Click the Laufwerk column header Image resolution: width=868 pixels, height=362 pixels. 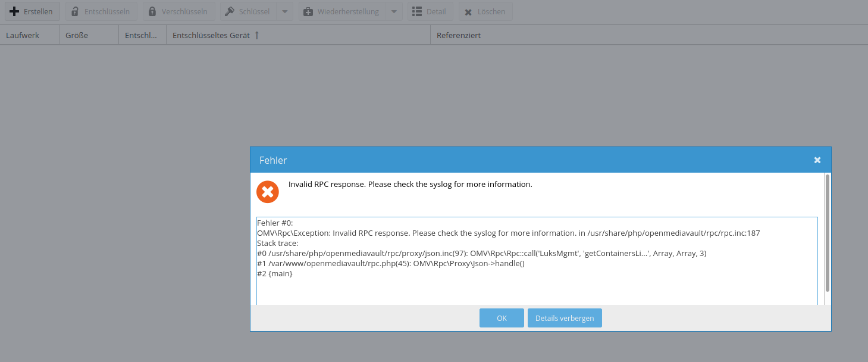23,35
